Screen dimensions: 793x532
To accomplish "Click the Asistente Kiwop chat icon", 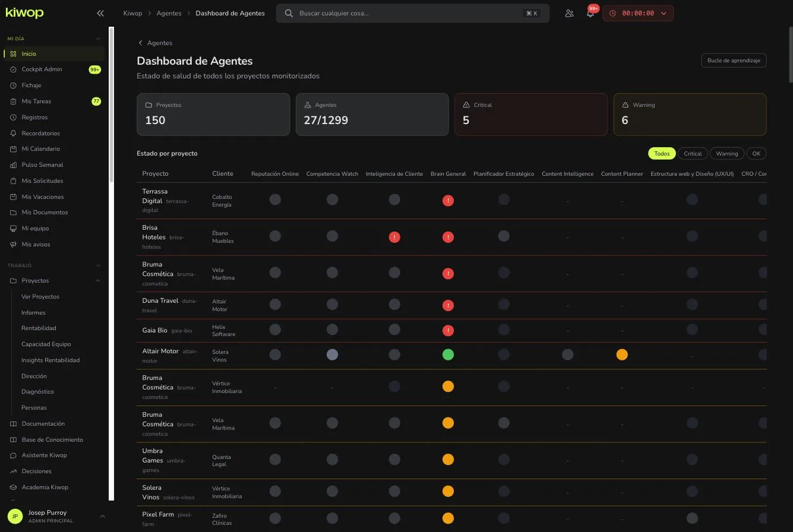I will pyautogui.click(x=13, y=455).
